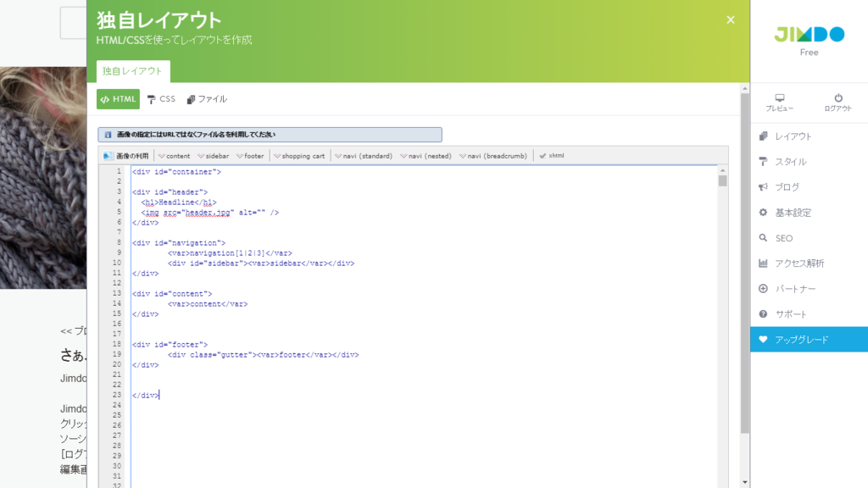The height and width of the screenshot is (488, 868).
Task: Click the 画像の利用 toolbar button
Action: point(126,156)
